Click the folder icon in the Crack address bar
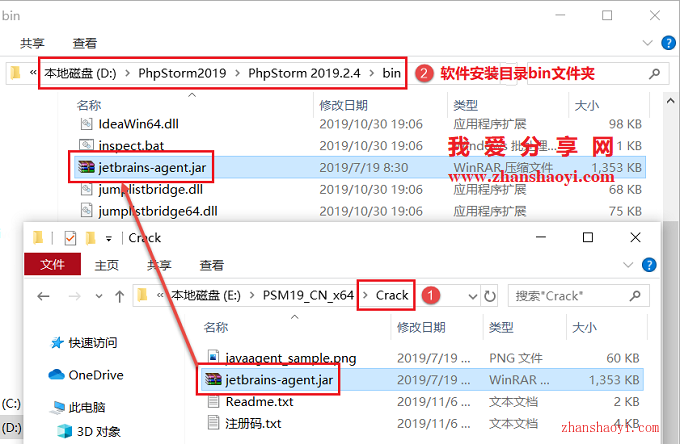The height and width of the screenshot is (444, 680). click(x=142, y=295)
